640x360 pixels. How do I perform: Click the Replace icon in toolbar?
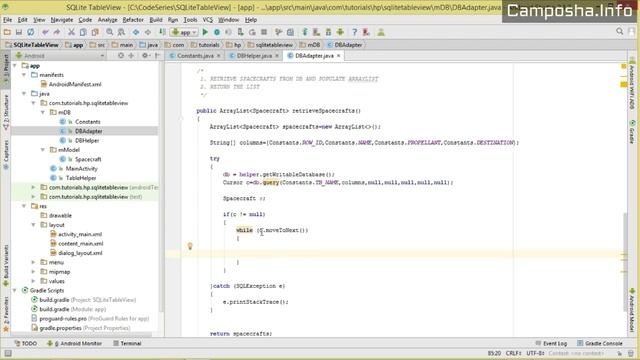(121, 32)
